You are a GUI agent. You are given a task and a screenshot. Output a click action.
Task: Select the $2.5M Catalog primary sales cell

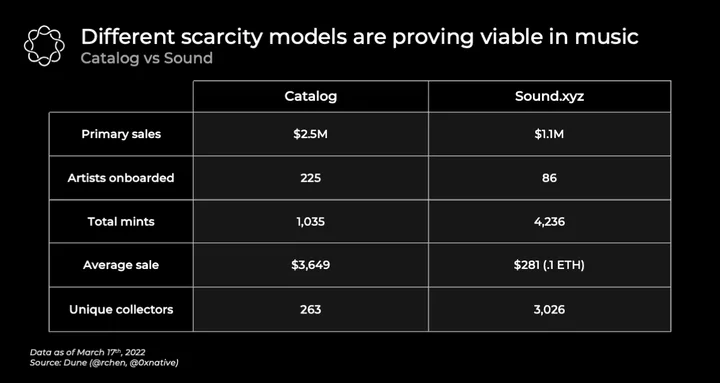(311, 134)
